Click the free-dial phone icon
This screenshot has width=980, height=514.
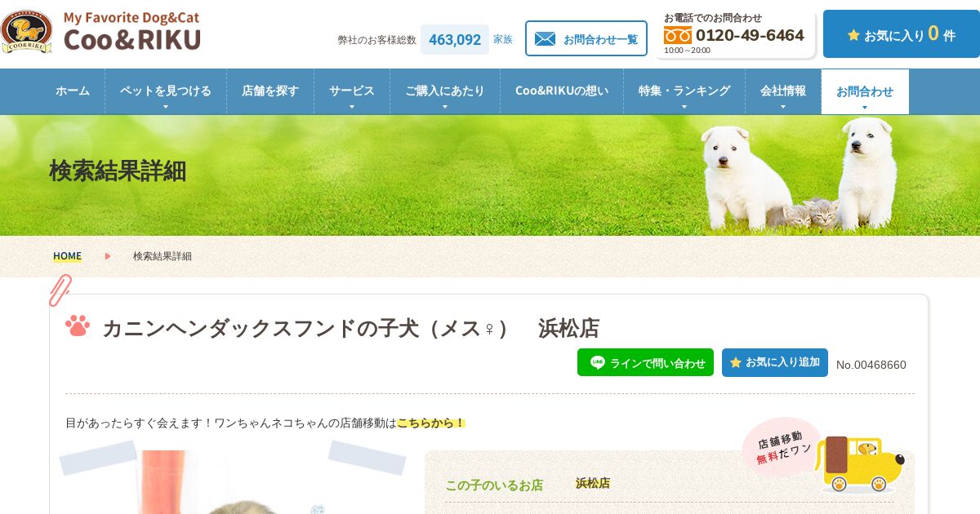(x=677, y=35)
